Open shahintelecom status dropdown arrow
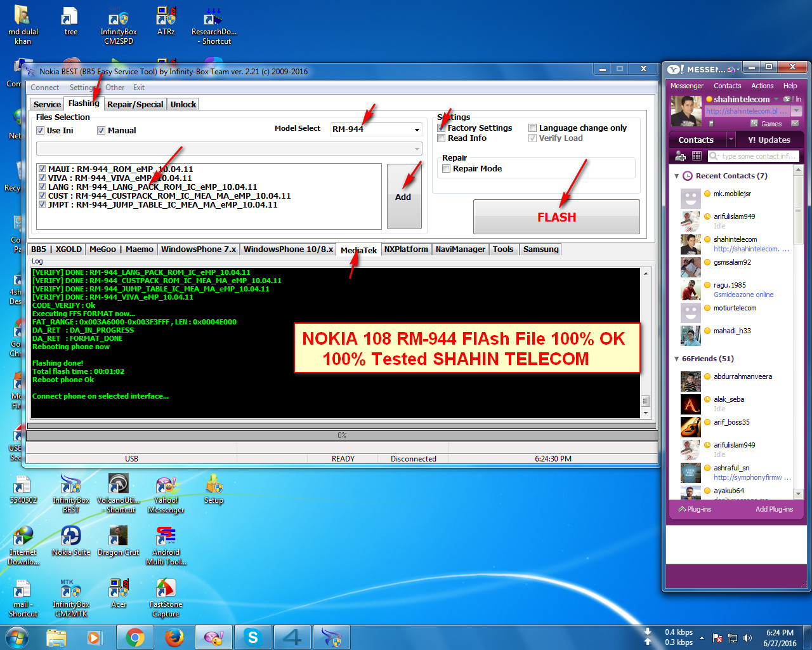812x650 pixels. click(x=775, y=99)
